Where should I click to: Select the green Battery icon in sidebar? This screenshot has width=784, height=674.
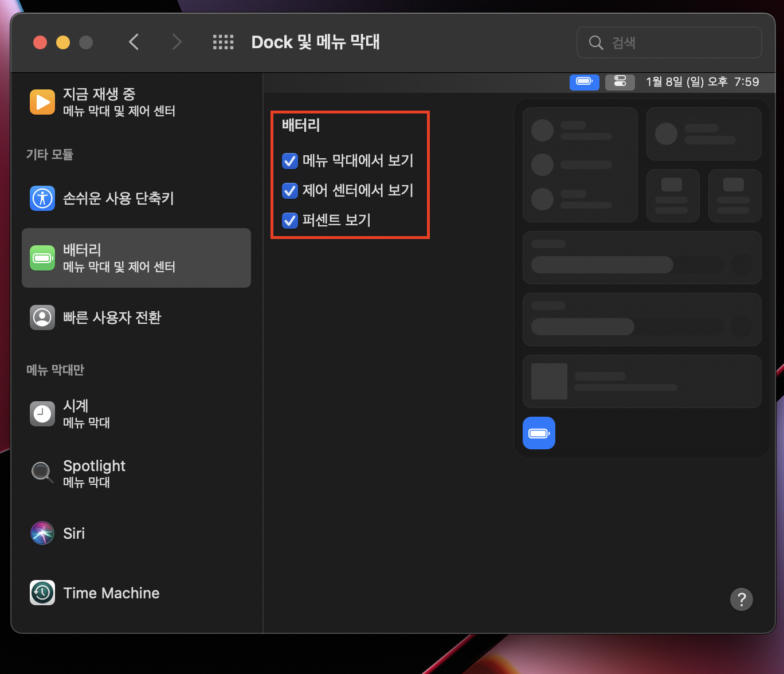click(x=42, y=258)
